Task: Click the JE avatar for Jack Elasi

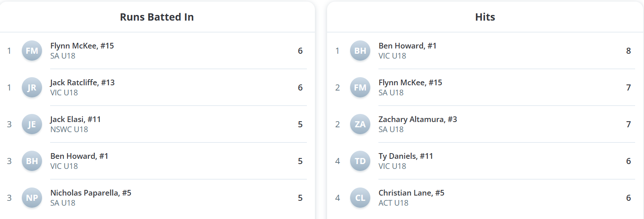Action: (32, 124)
